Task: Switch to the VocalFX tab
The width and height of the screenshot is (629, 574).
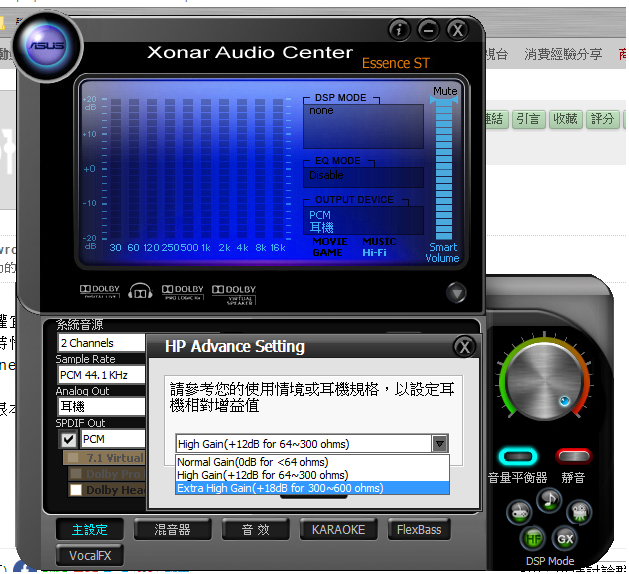Action: tap(90, 555)
